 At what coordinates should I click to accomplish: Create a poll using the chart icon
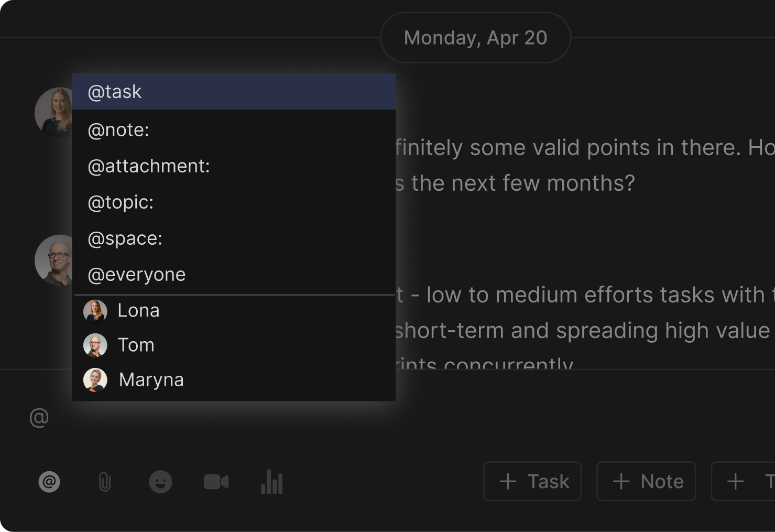[x=271, y=481]
